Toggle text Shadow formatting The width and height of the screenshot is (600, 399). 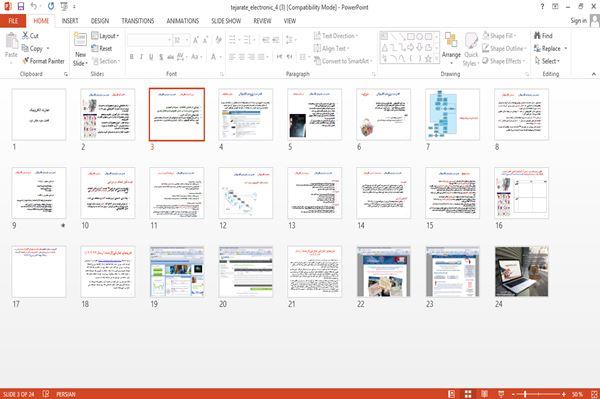coord(161,57)
